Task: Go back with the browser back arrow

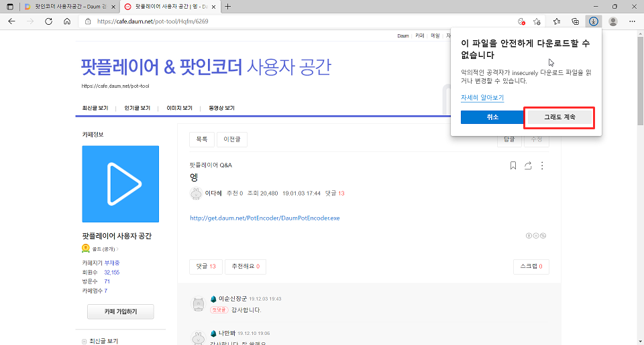Action: (x=11, y=21)
